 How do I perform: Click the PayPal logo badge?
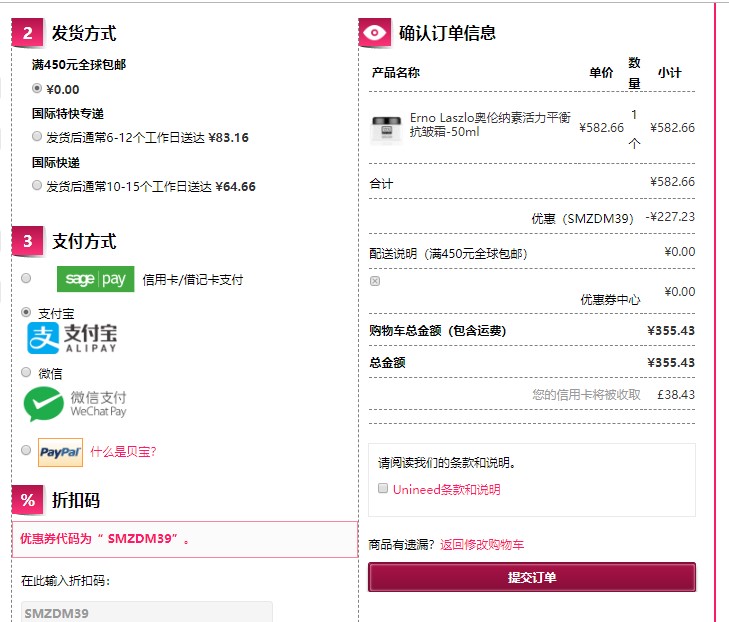(60, 452)
